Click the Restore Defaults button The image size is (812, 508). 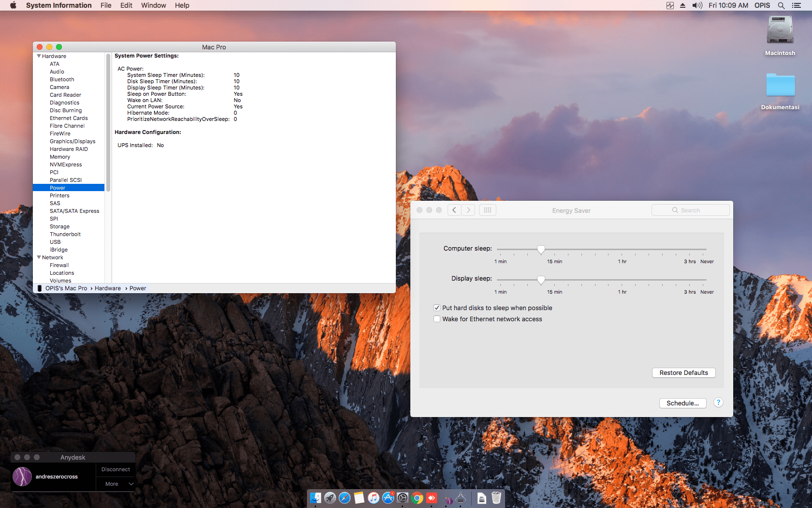coord(683,373)
